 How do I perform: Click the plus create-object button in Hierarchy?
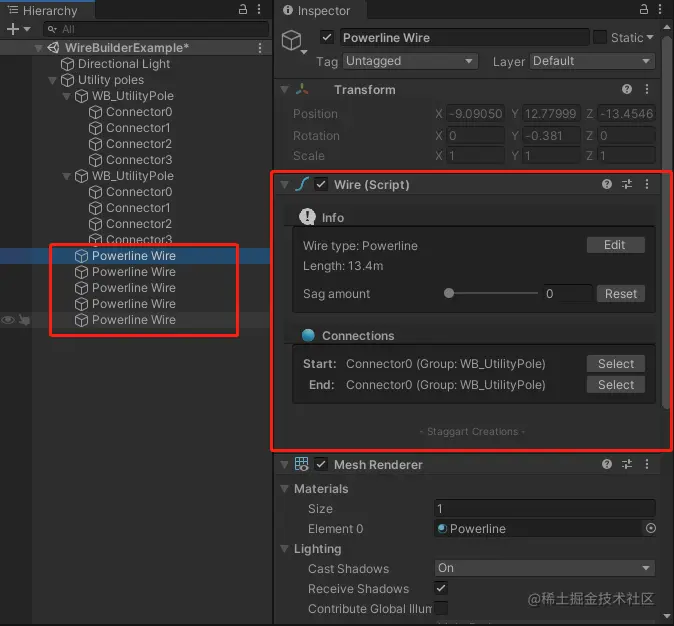13,29
